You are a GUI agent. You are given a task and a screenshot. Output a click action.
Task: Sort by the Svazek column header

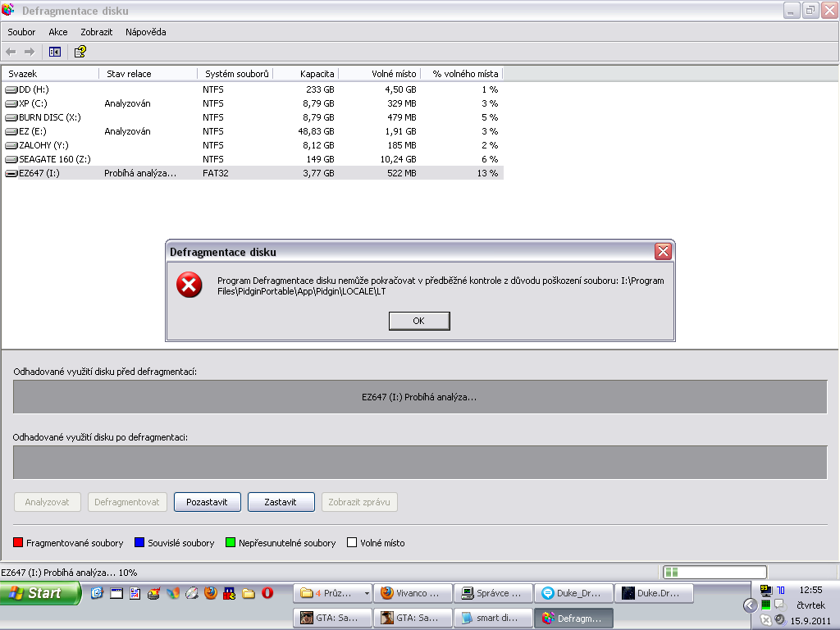point(50,74)
